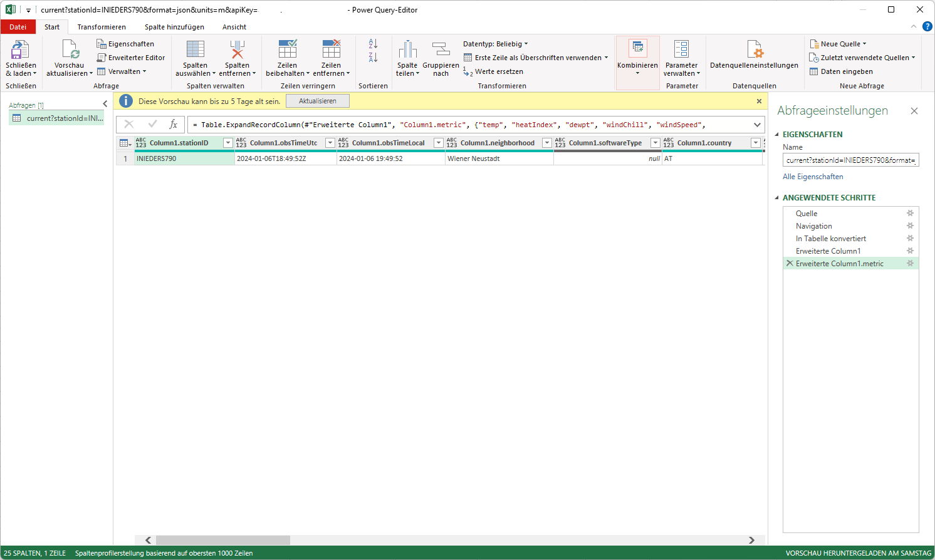Delete the Erweiterte Column1.metric step
Viewport: 935px width, 560px height.
click(x=790, y=263)
